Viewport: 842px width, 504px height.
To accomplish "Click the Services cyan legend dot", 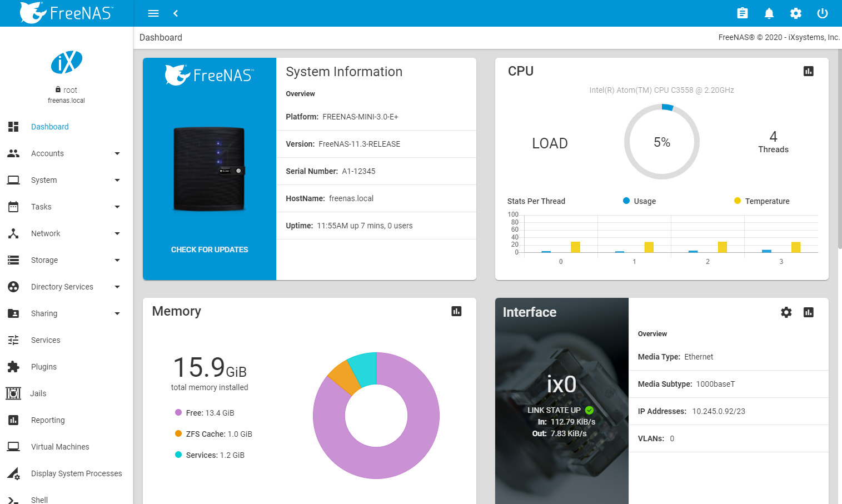I will tap(178, 455).
